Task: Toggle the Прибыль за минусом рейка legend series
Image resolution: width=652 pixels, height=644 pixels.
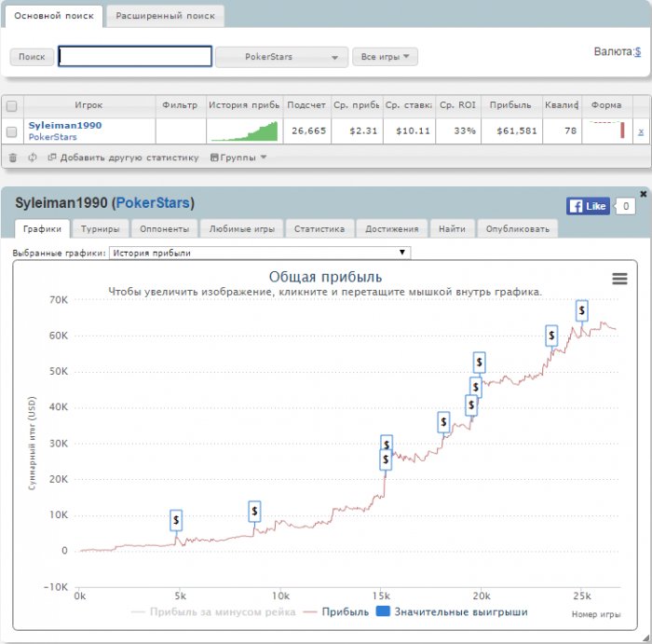Action: (x=213, y=612)
